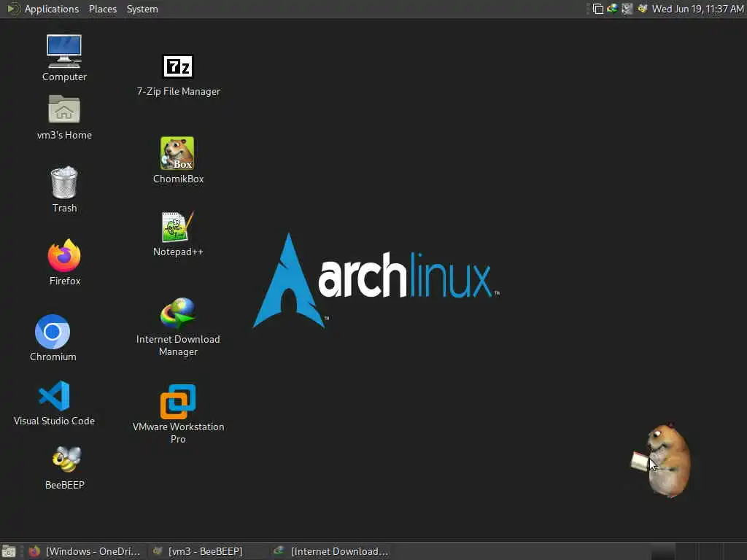
Task: Click the show desktop button in bottom panel
Action: coord(9,551)
